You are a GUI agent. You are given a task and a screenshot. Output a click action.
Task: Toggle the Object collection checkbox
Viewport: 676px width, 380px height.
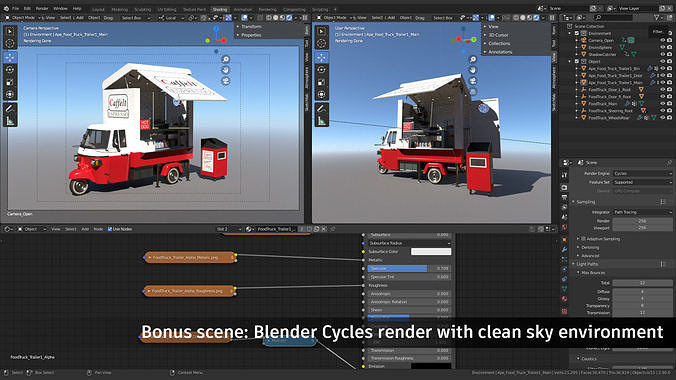point(577,62)
